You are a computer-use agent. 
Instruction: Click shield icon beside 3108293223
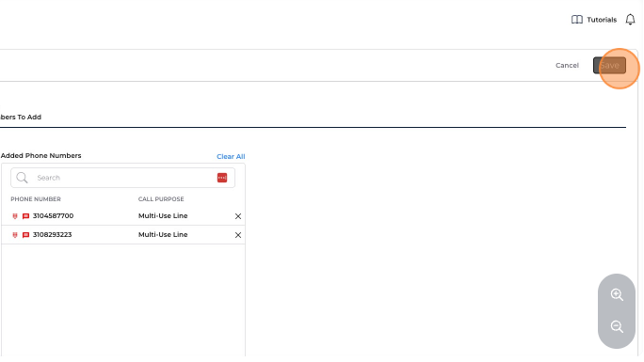coord(15,235)
